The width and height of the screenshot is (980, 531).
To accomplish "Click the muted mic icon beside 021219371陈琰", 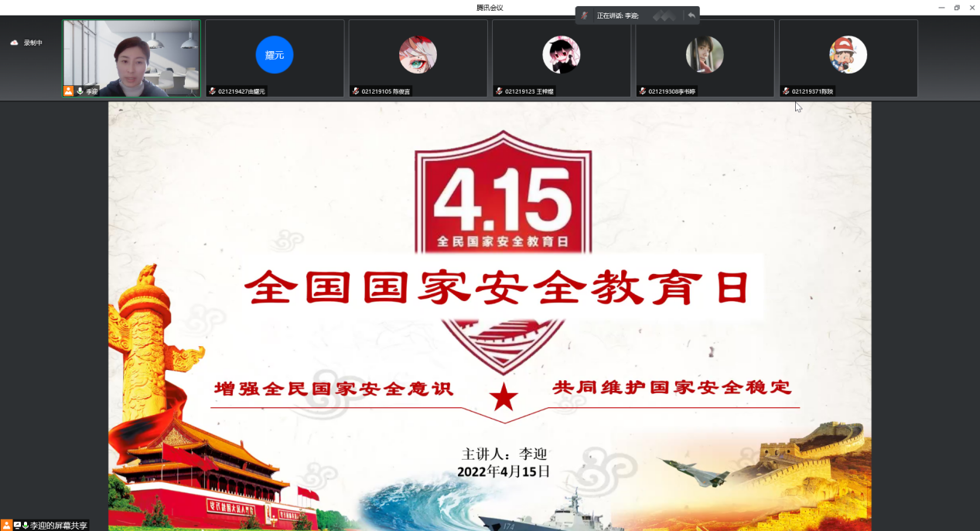I will pos(786,91).
